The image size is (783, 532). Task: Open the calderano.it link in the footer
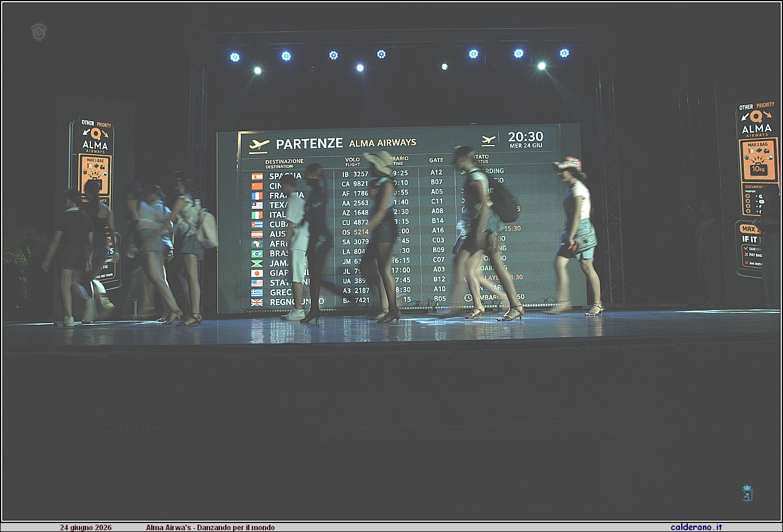696,527
